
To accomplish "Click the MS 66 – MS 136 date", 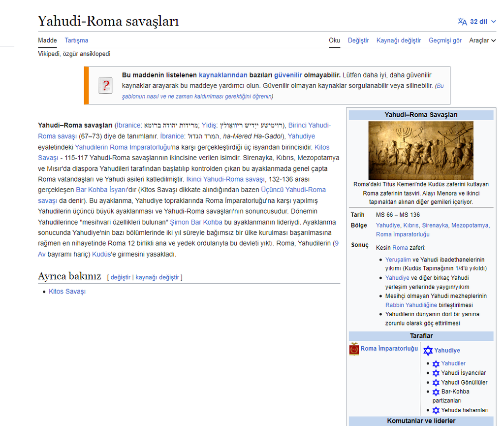I will tap(398, 215).
